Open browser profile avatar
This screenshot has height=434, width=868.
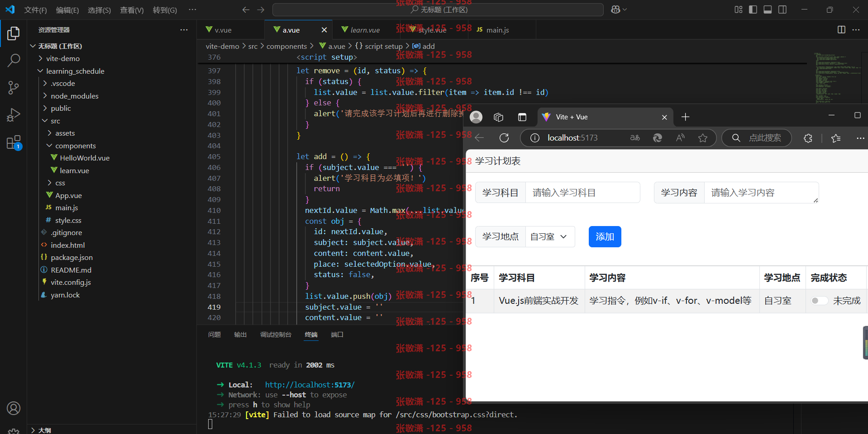coord(476,117)
